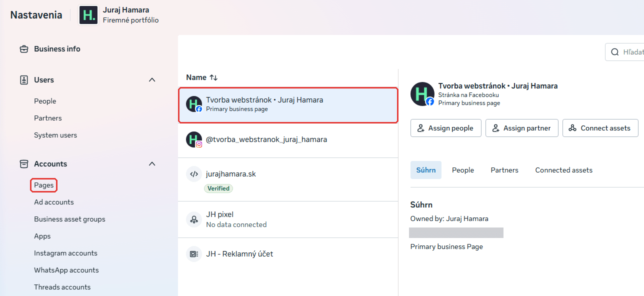Open Ad accounts in sidebar
This screenshot has width=644, height=296.
(x=54, y=202)
